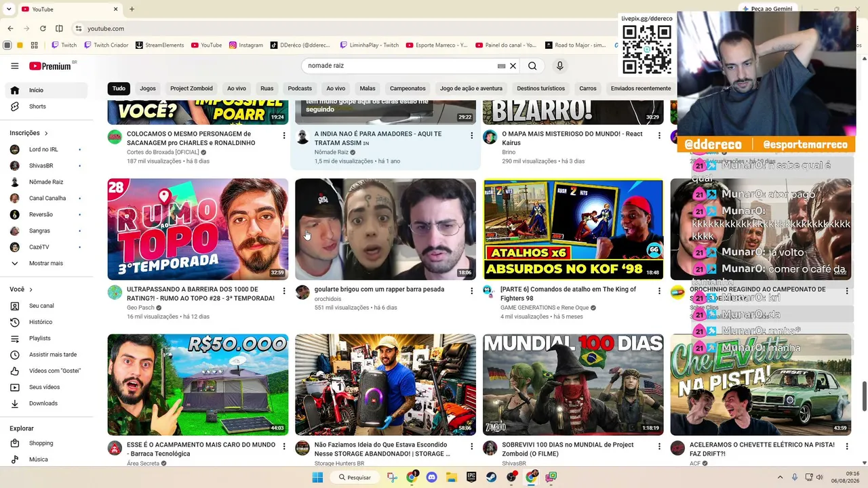
Task: Open Epic Games launcher from the taskbar
Action: tap(471, 477)
